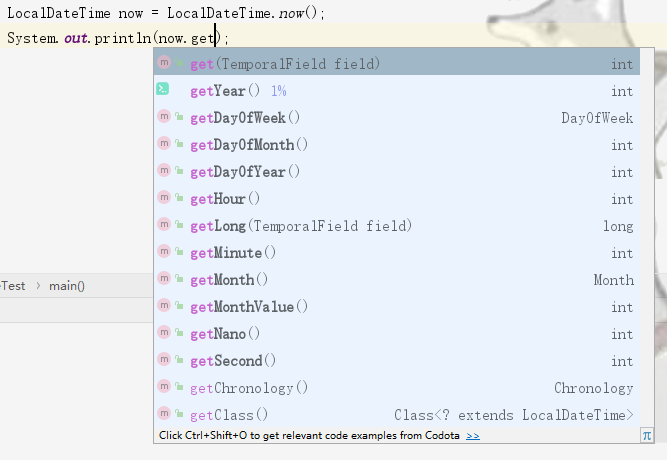This screenshot has width=667, height=460.
Task: Click 'Class<? extends LocalDateTime>' return type
Action: pyautogui.click(x=514, y=415)
